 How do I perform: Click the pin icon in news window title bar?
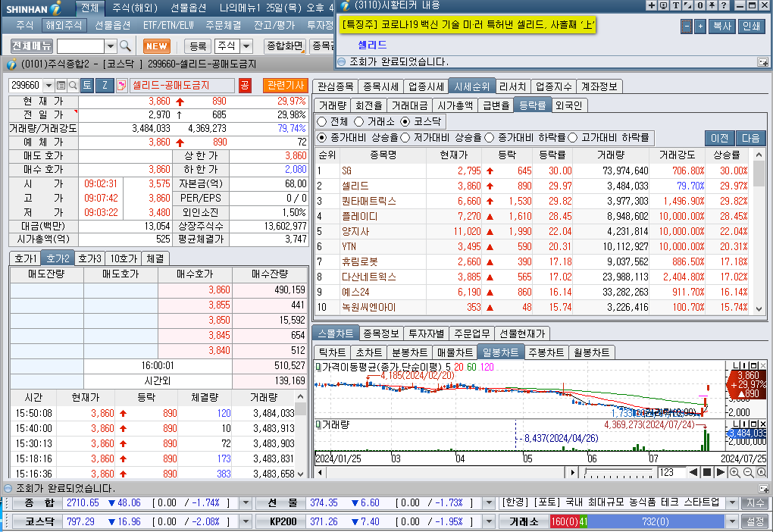tap(712, 5)
